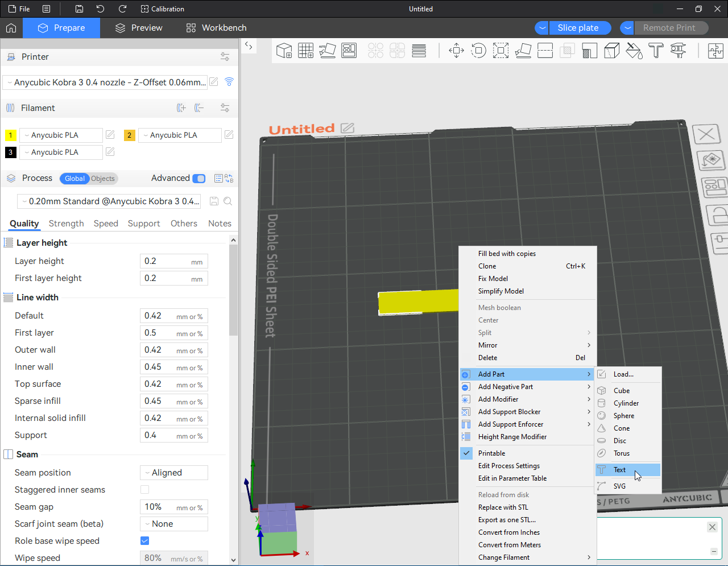
Task: Select the Scale tool in toolbar
Action: pyautogui.click(x=500, y=51)
